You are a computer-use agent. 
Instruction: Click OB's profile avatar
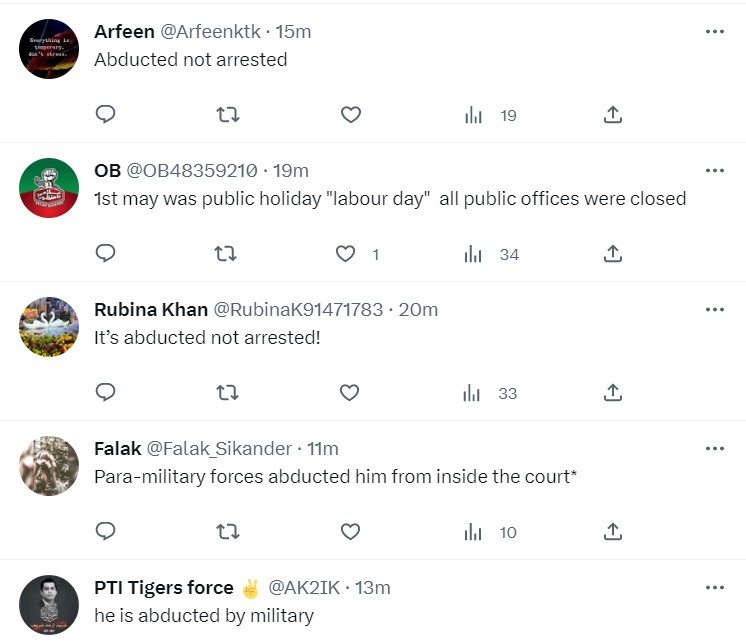coord(49,188)
